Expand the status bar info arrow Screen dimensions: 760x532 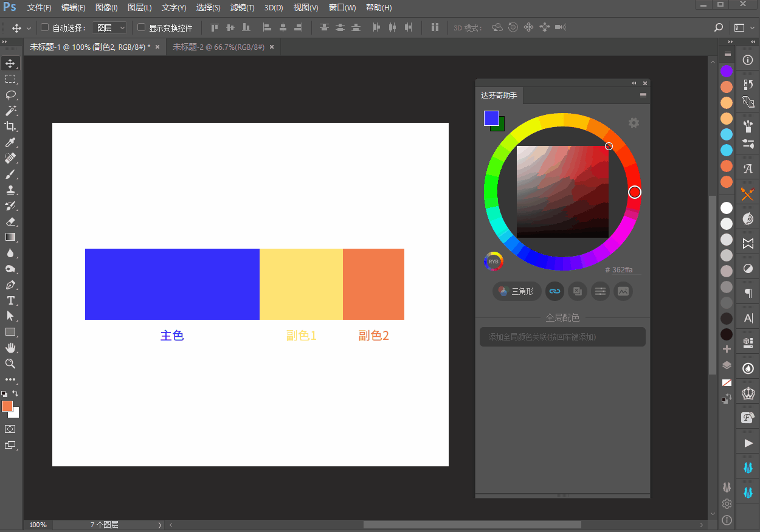pos(160,525)
